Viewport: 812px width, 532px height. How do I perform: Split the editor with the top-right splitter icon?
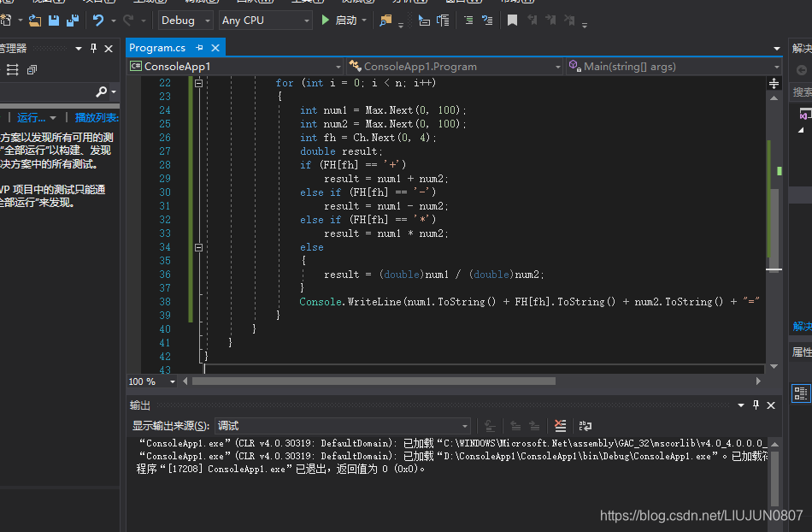click(x=774, y=83)
